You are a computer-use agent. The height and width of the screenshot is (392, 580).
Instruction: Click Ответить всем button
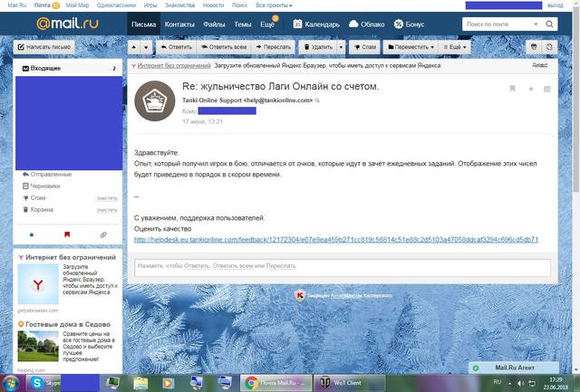[224, 47]
